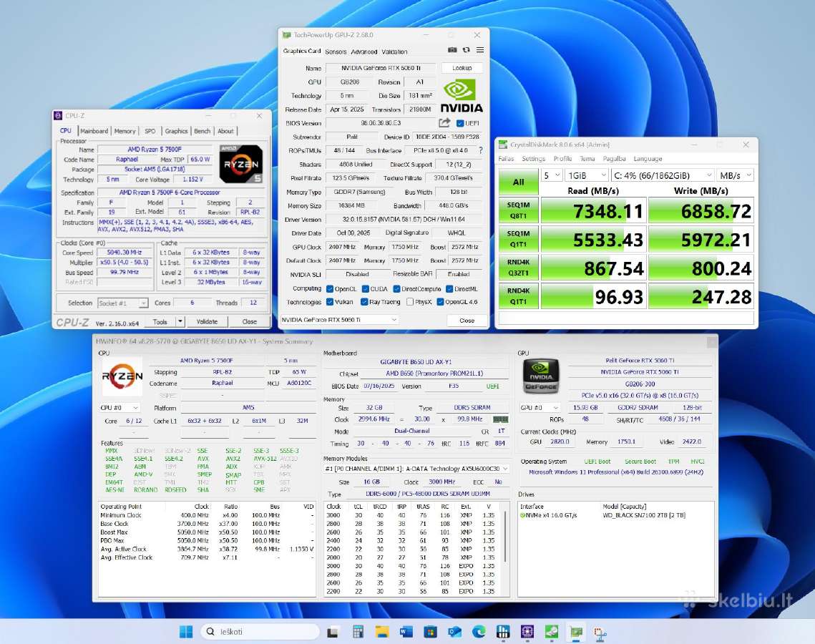Switch to the SPD tab in CPU-Z
Screen dimensions: 815x644
(150, 131)
